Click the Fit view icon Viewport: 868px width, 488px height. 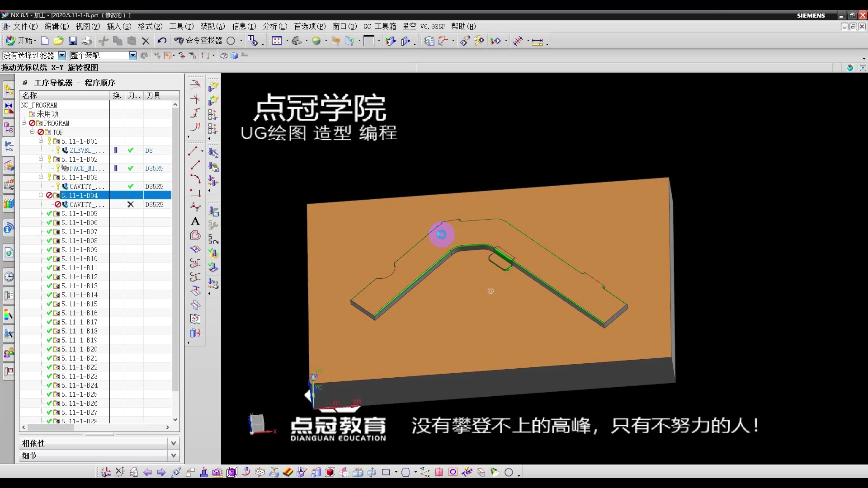(277, 41)
